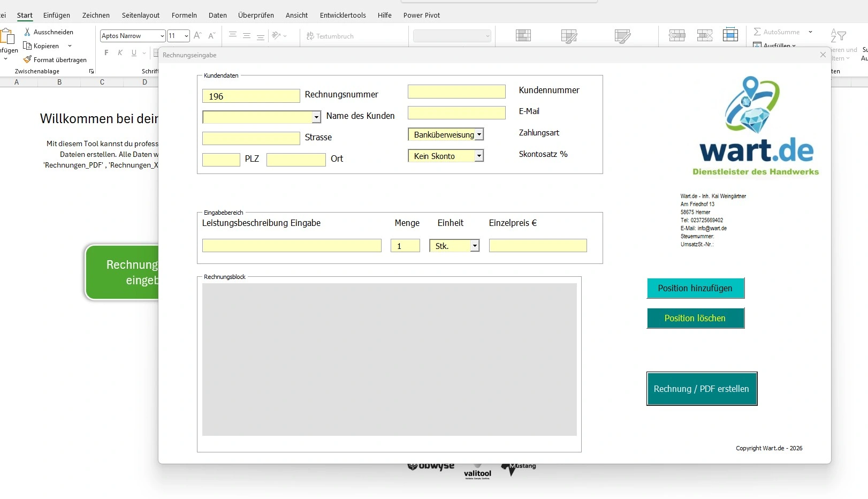
Task: Click the Rechnung / PDF erstellen button
Action: click(701, 389)
